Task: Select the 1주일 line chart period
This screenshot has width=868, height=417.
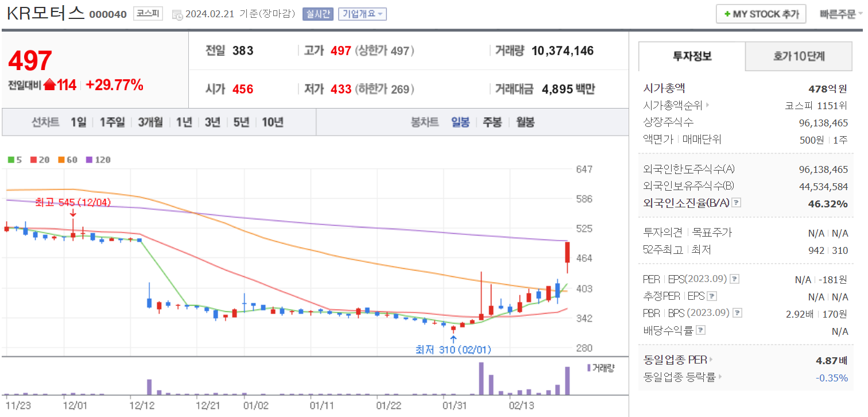Action: coord(112,122)
